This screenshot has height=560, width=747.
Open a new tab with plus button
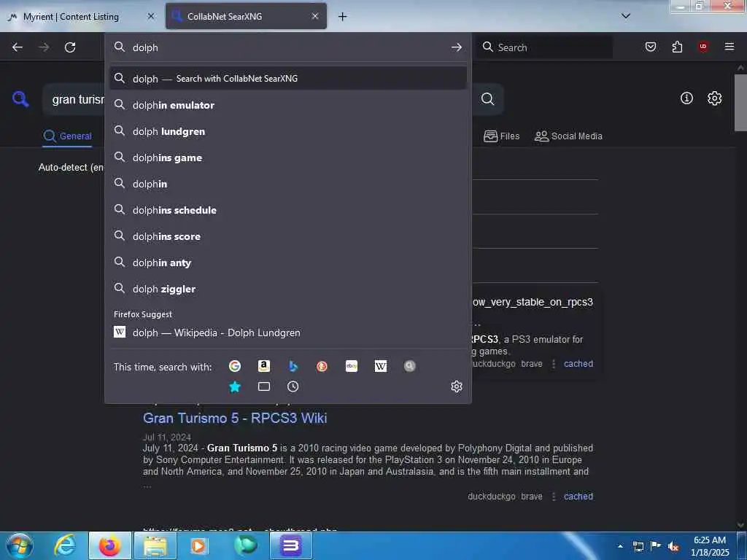click(x=343, y=17)
